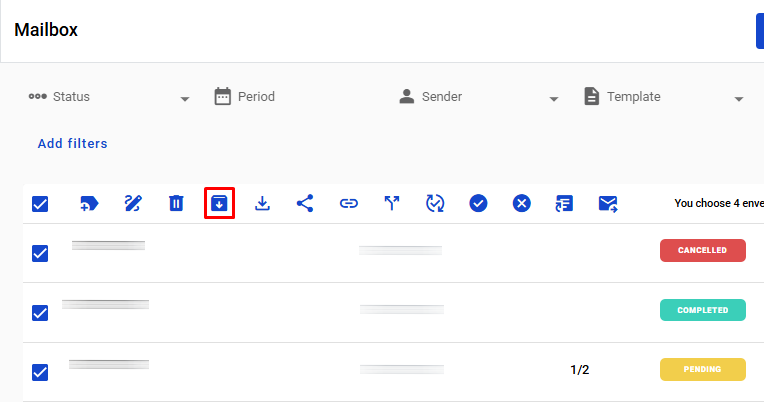Click the archive icon highlighted in red
764x402 pixels.
pyautogui.click(x=219, y=204)
